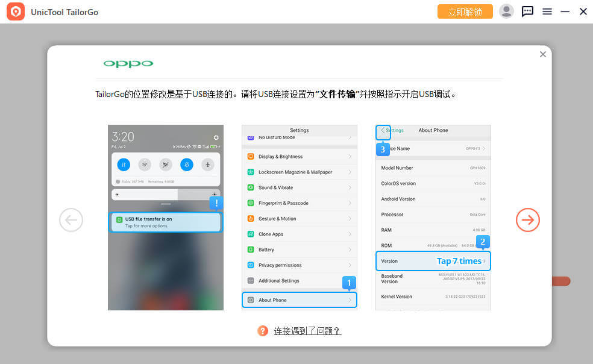Open the user account profile icon
Screen dimensions: 593x364
coord(506,11)
